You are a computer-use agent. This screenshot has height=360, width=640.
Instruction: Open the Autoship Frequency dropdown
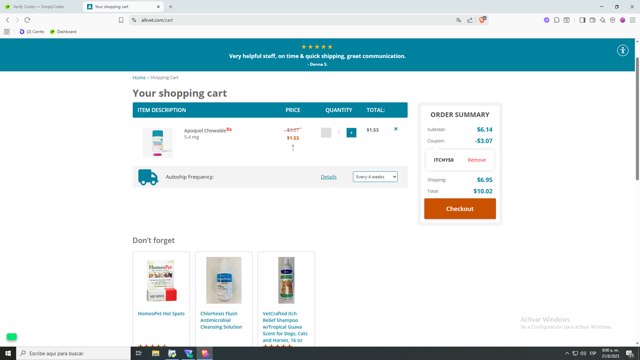(x=375, y=177)
